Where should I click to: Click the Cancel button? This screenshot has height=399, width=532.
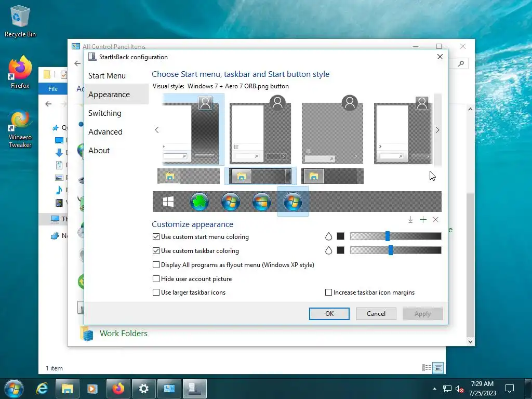[x=376, y=314]
